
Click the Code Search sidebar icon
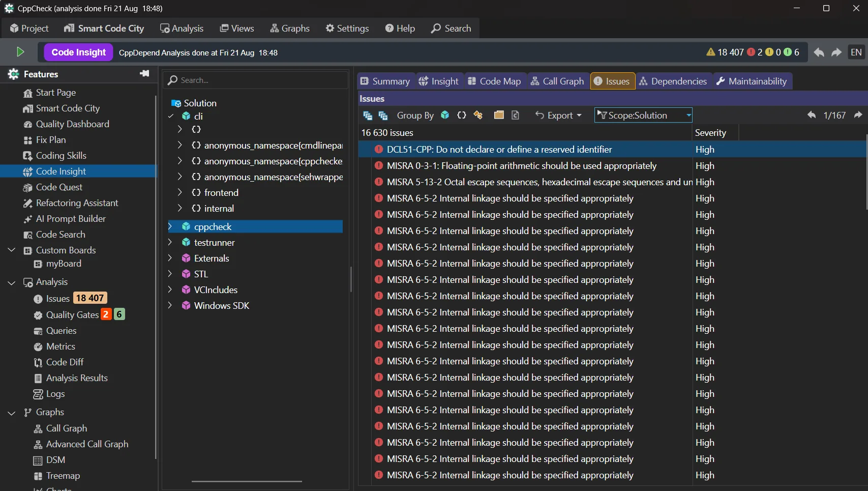(x=28, y=235)
